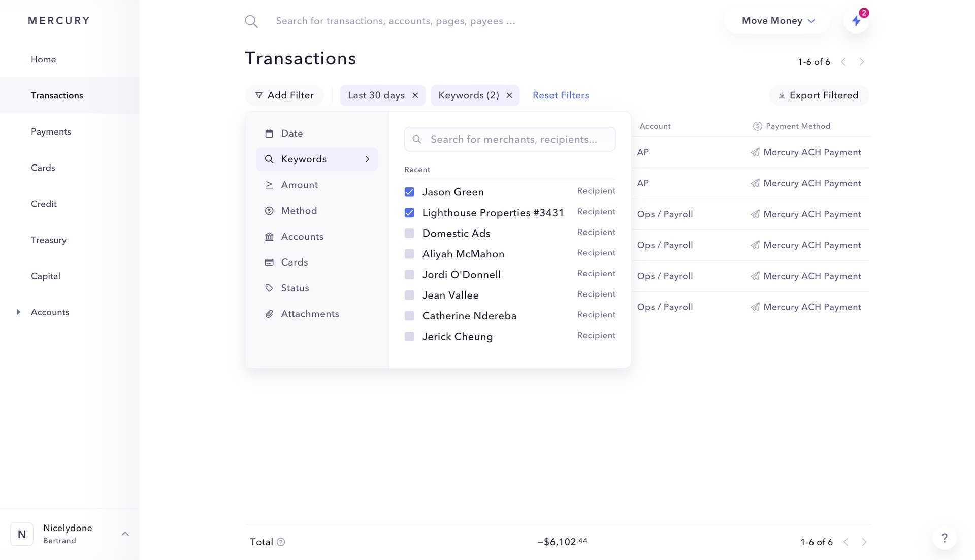The image size is (975, 560).
Task: Open the Cards filter option
Action: point(295,262)
